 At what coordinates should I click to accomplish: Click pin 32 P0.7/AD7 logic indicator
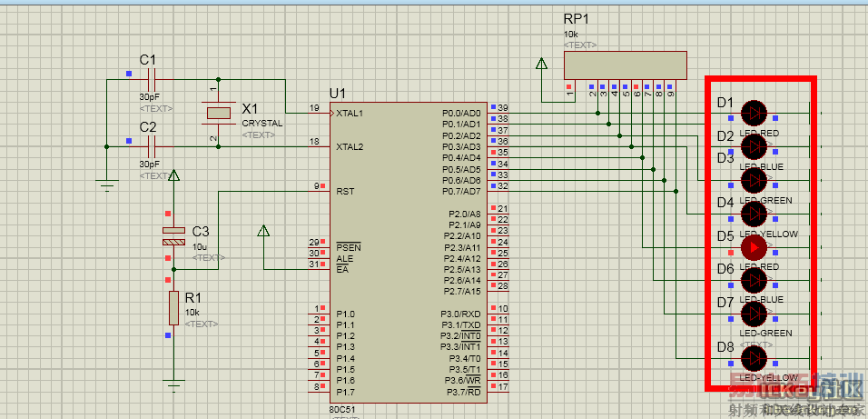click(x=492, y=185)
